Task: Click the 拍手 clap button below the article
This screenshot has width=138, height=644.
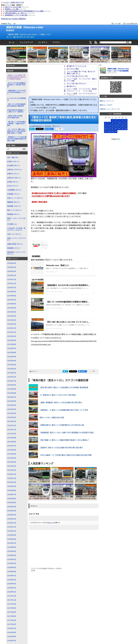Action: tap(93, 371)
